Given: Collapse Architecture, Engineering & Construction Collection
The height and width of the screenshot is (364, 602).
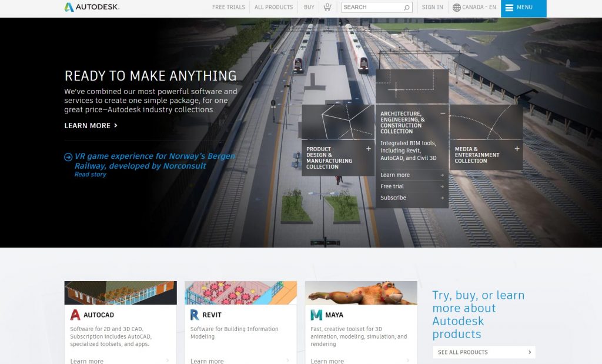Looking at the screenshot, I should 443,113.
